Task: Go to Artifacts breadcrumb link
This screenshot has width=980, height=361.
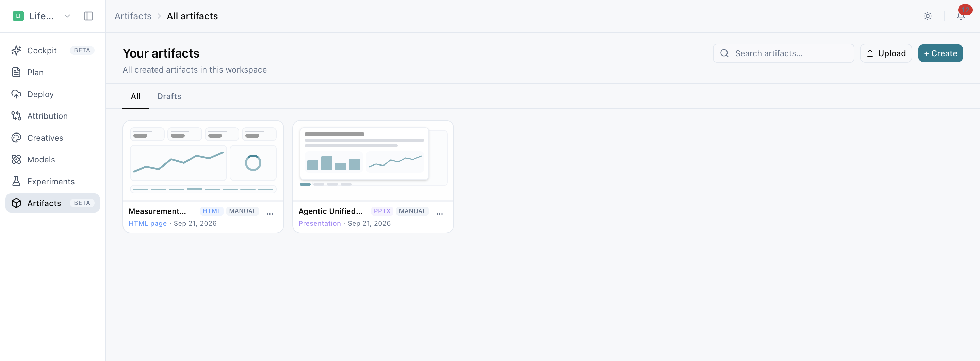Action: 133,16
